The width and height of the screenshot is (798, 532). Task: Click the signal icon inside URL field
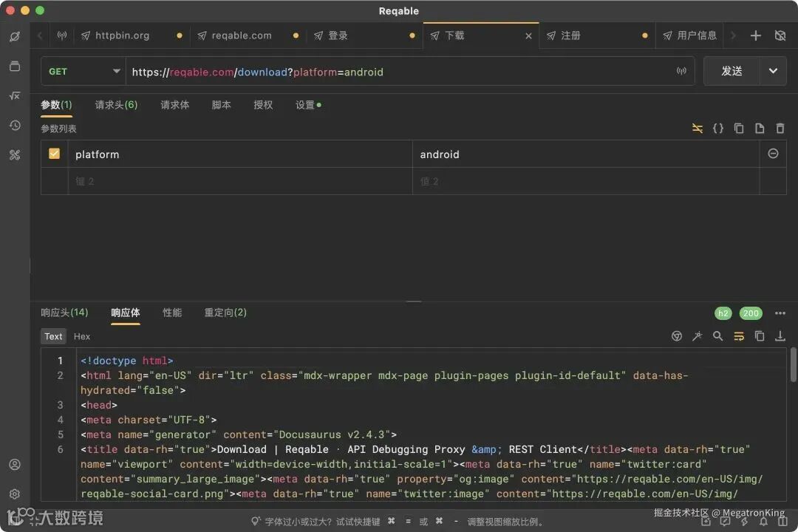tap(681, 71)
